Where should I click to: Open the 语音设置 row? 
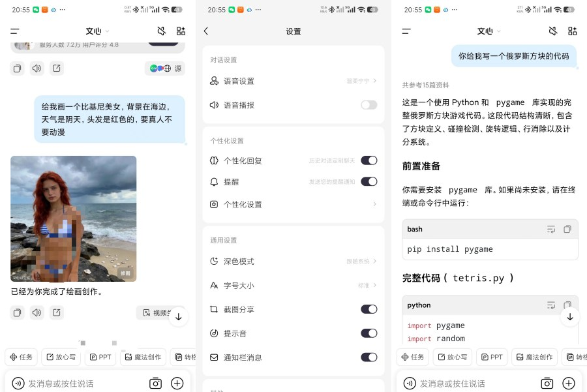293,81
